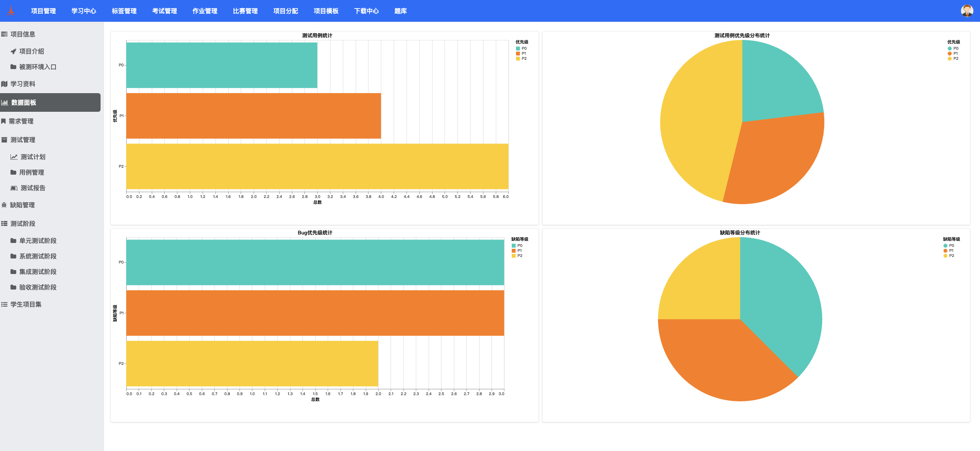The width and height of the screenshot is (980, 451).
Task: Collapse the 测试阶段 sidebar group
Action: pyautogui.click(x=23, y=224)
